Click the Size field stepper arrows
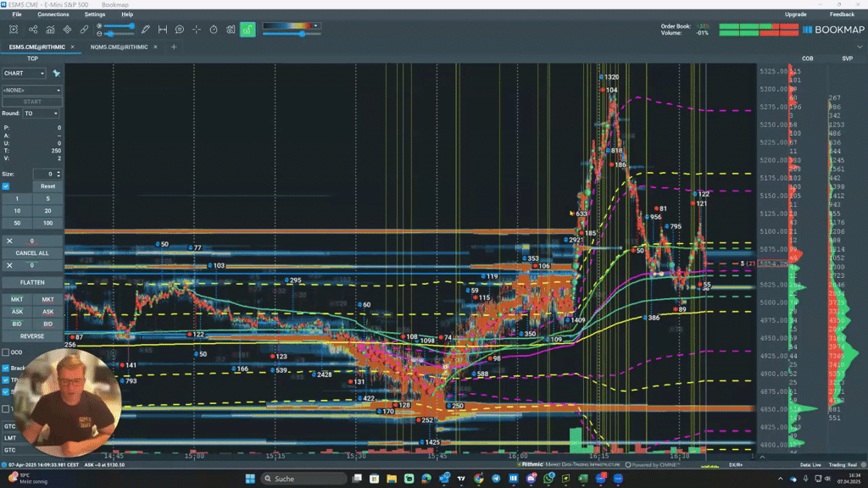This screenshot has width=868, height=488. point(58,174)
